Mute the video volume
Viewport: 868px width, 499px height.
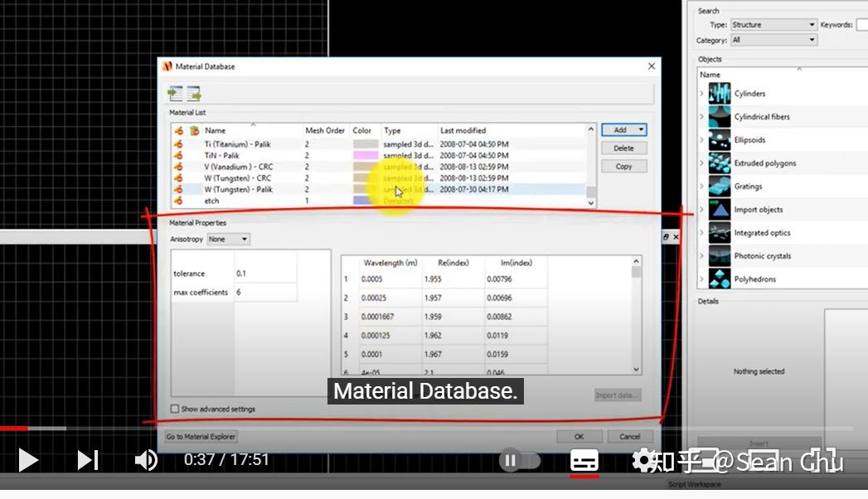coord(146,460)
